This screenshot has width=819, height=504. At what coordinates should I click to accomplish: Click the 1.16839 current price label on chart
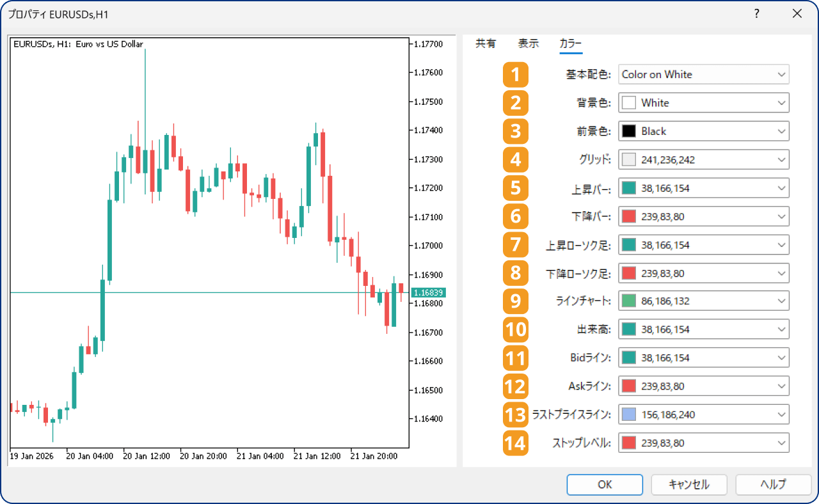coord(428,292)
